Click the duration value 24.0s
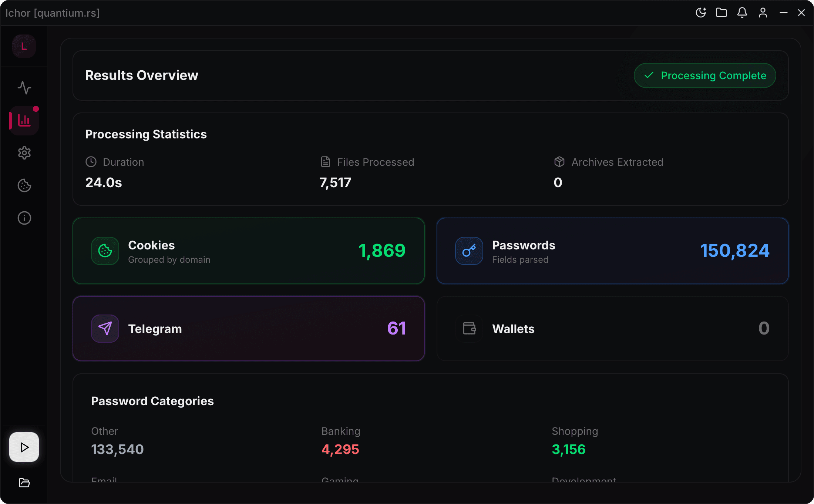814x504 pixels. click(x=104, y=182)
